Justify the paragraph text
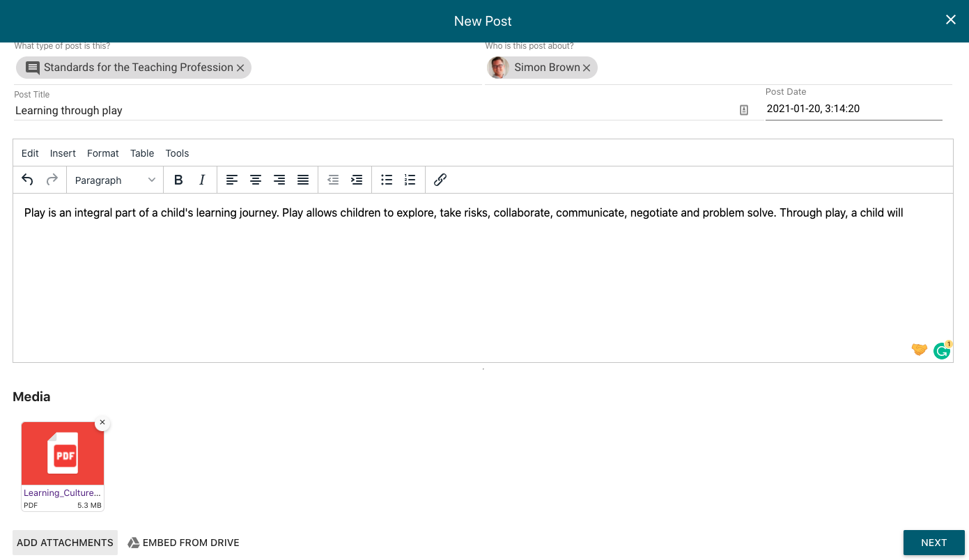 pos(303,180)
